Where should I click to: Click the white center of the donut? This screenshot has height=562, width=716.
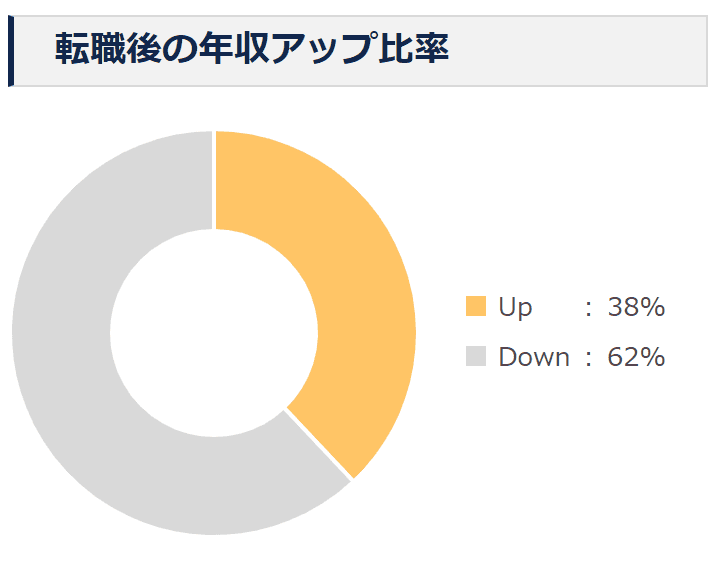pyautogui.click(x=213, y=333)
